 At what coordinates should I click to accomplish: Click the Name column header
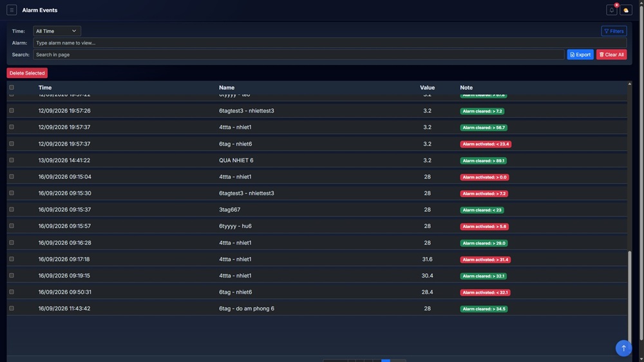pyautogui.click(x=227, y=88)
